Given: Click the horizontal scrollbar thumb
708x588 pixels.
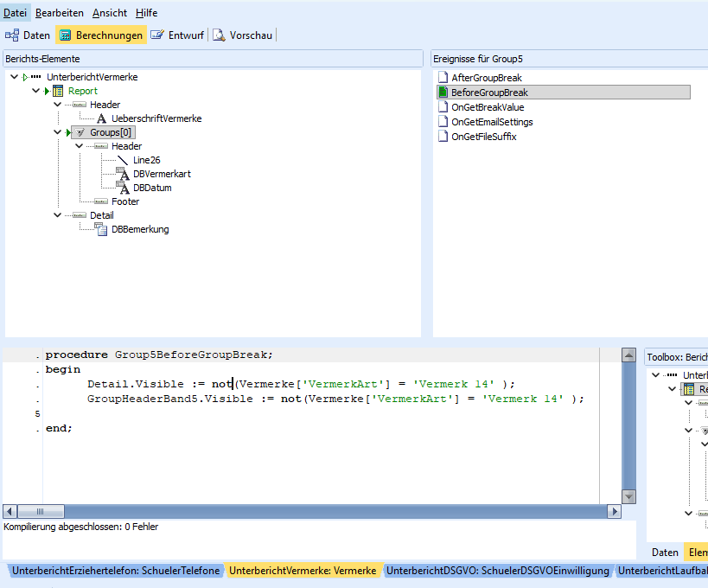Looking at the screenshot, I should (41, 512).
